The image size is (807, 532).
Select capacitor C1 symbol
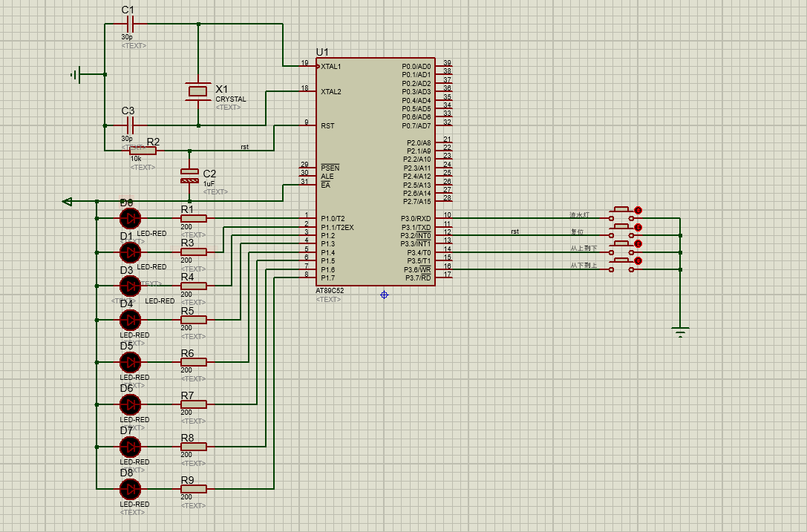tap(130, 24)
